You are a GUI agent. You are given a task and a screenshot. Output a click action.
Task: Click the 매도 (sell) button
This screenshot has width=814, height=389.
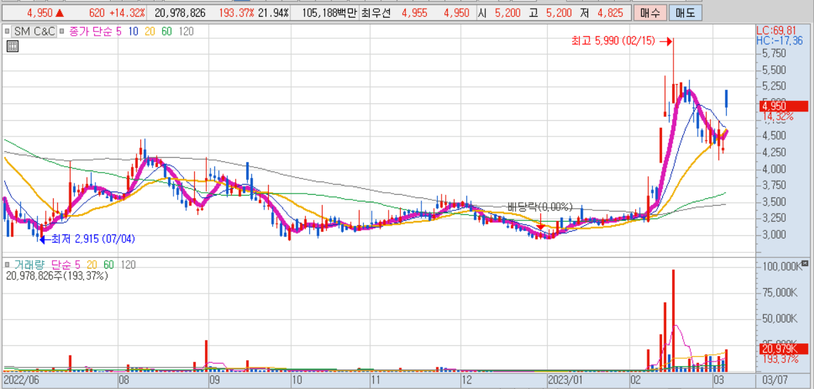(685, 13)
